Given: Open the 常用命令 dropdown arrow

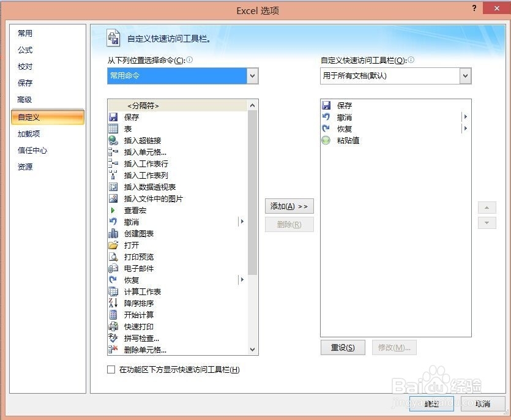Looking at the screenshot, I should point(253,76).
